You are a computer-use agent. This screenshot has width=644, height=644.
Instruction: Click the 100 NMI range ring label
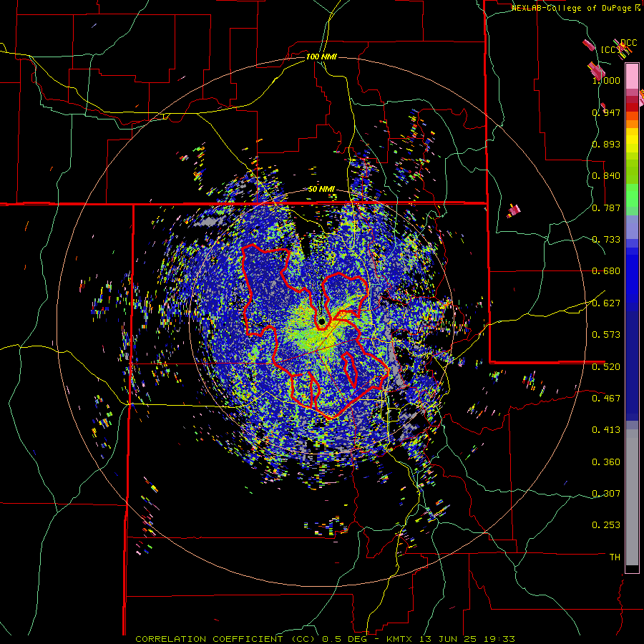tap(321, 57)
